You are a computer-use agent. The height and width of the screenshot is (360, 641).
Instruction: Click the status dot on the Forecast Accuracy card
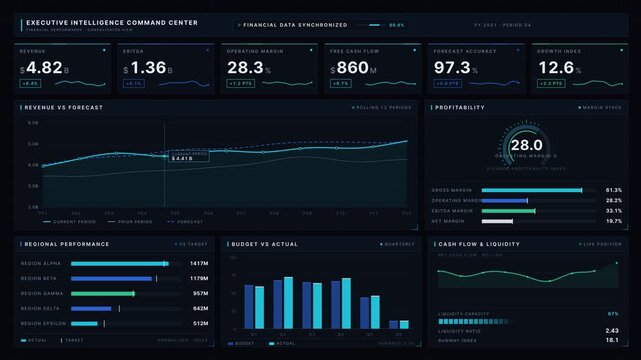[518, 50]
